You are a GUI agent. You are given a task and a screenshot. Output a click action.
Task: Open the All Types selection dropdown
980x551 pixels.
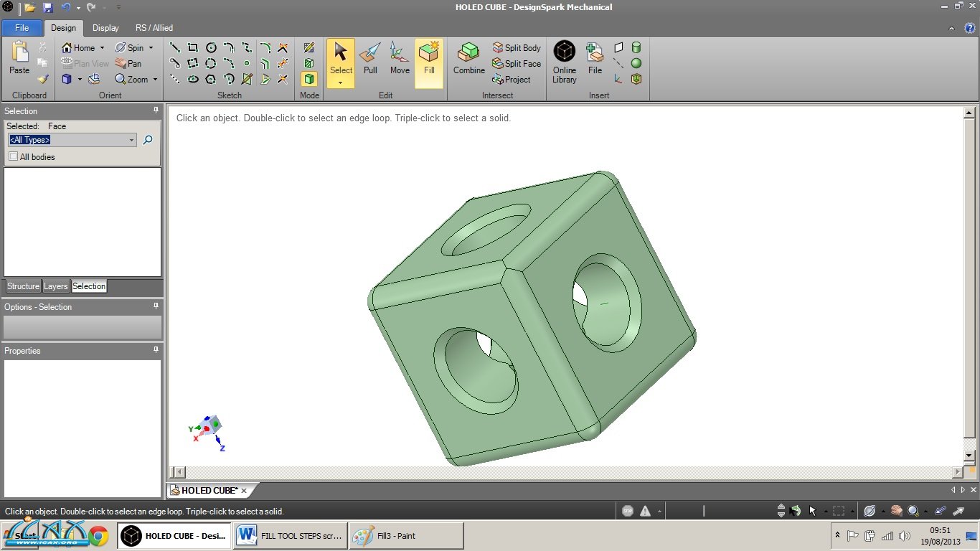pos(131,140)
